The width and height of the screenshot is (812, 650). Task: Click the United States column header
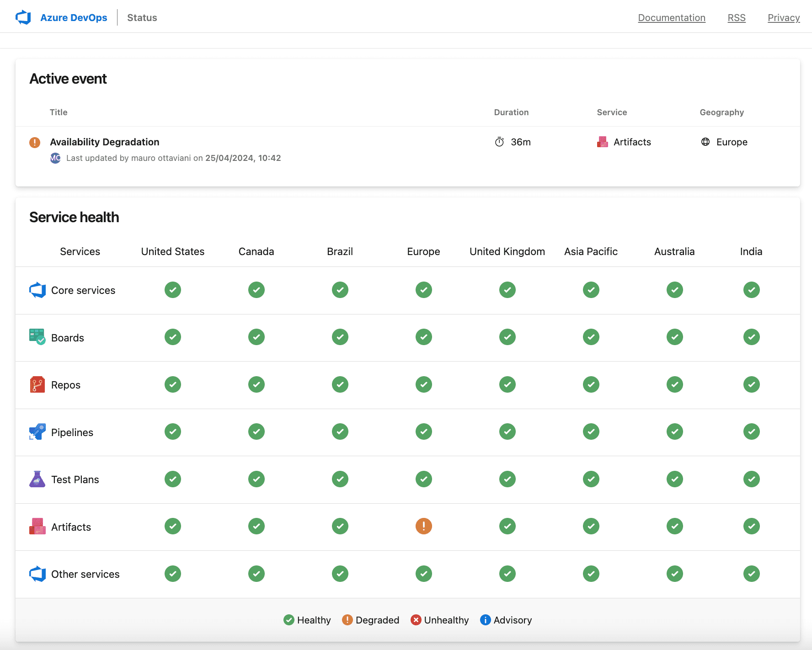pos(173,251)
